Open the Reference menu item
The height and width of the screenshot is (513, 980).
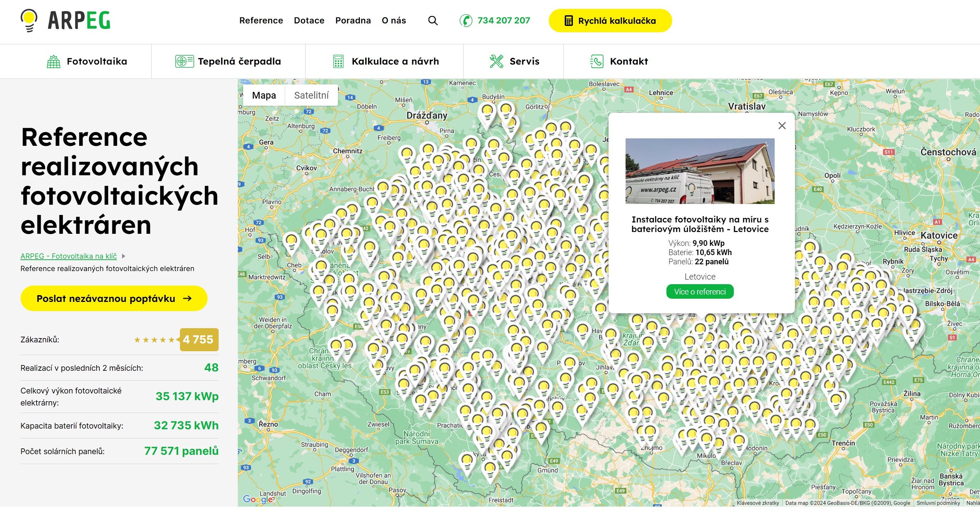(x=261, y=21)
